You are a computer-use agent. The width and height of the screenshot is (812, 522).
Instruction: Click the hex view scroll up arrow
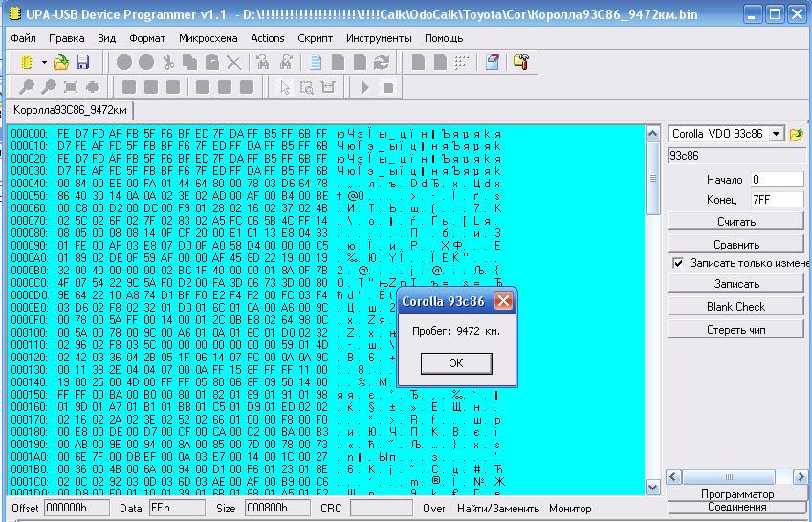click(x=653, y=133)
